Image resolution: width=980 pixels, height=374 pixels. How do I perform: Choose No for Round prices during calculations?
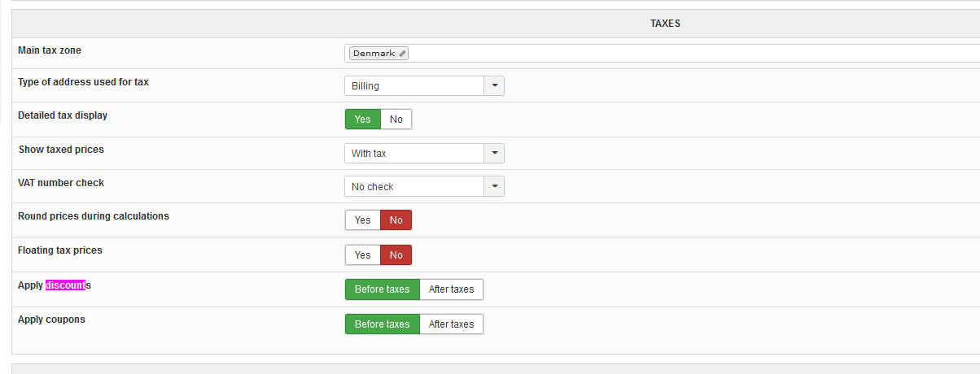click(396, 220)
